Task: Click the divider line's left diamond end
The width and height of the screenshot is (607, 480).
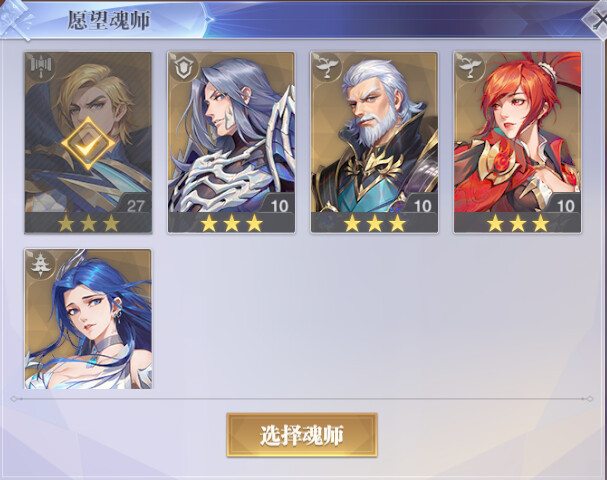Action: (x=14, y=399)
